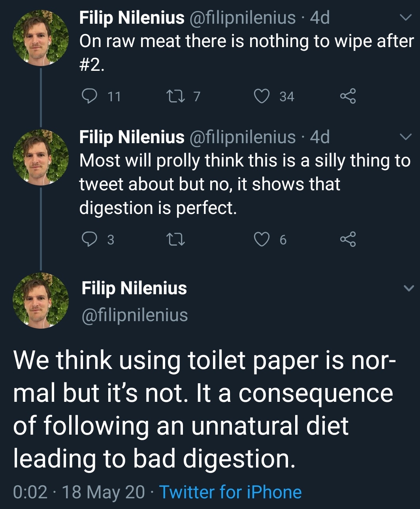The width and height of the screenshot is (420, 509).
Task: Share the 'digestion is perfect' tweet
Action: click(348, 239)
